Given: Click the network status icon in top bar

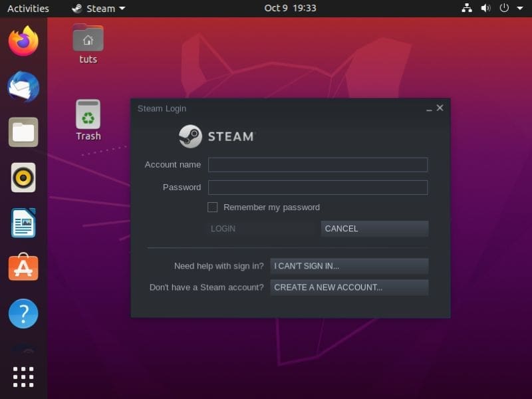Looking at the screenshot, I should [x=467, y=8].
